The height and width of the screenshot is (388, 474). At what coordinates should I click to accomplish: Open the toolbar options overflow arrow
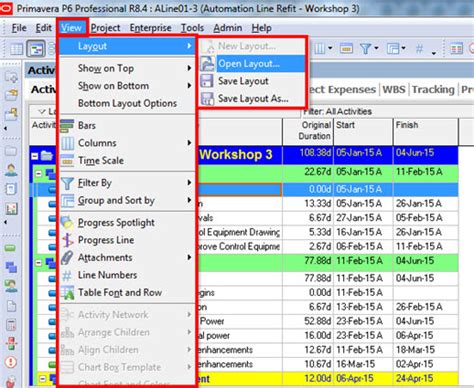click(434, 53)
